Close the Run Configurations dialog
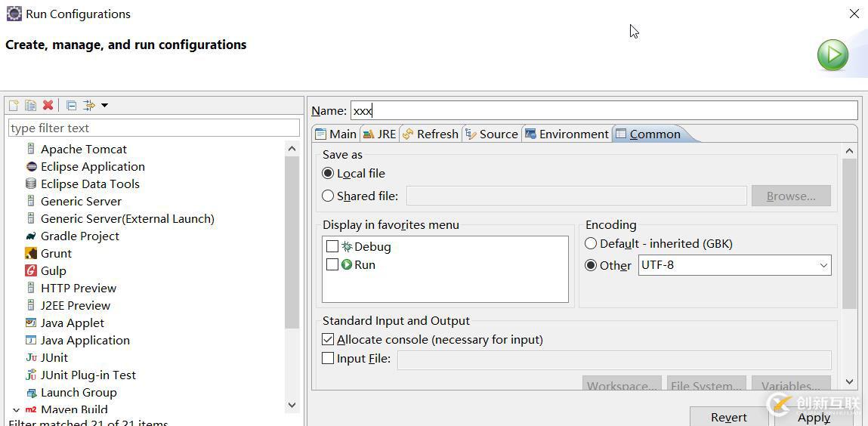 [854, 14]
